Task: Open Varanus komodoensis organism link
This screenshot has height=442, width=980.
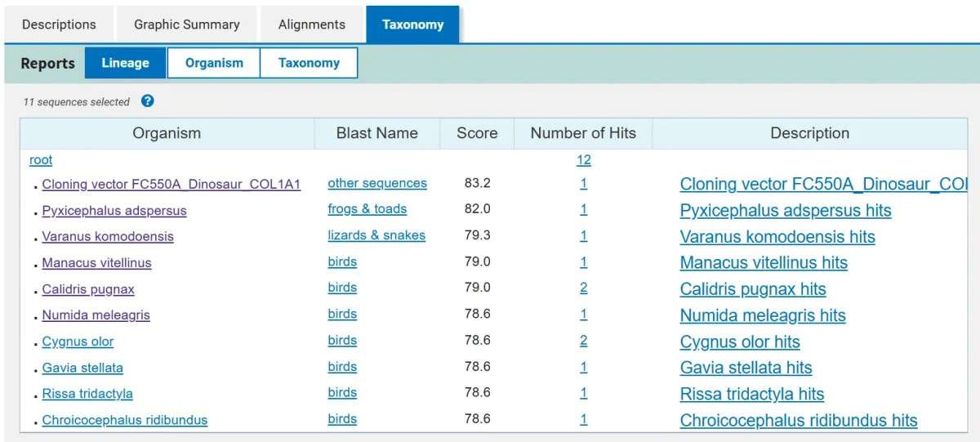Action: pyautogui.click(x=108, y=237)
